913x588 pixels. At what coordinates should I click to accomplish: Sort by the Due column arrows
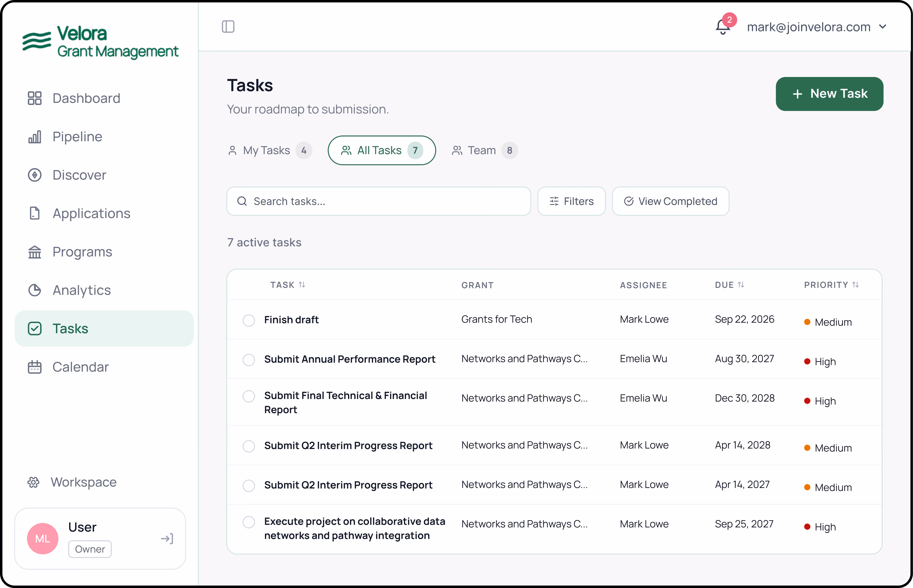[x=741, y=285]
